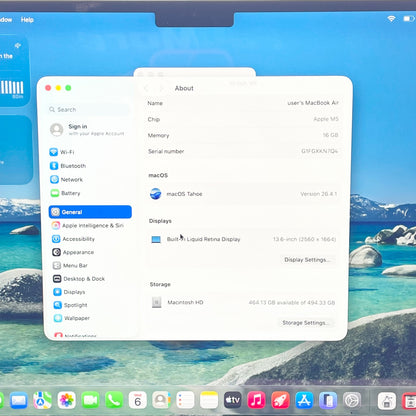Select Menu Bar settings
Image resolution: width=416 pixels, height=416 pixels.
[x=70, y=265]
